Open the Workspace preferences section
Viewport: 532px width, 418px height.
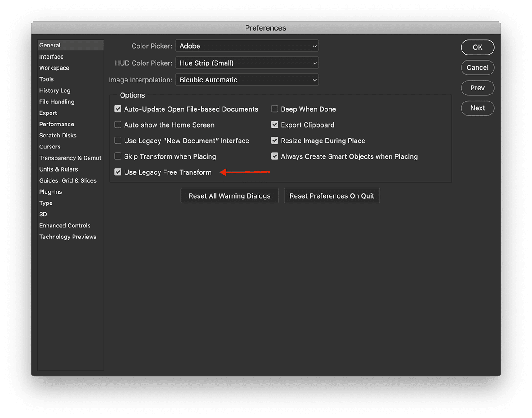coord(71,68)
